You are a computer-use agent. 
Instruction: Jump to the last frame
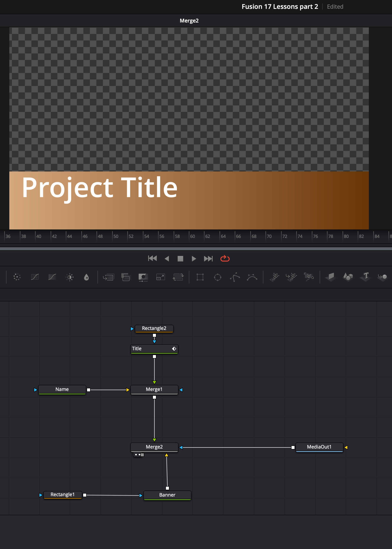click(x=208, y=258)
